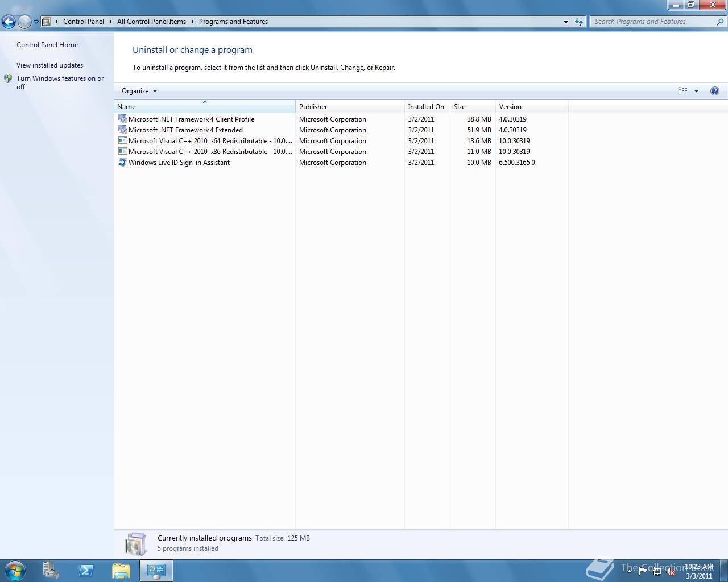Sort by the Name column header
This screenshot has height=582, width=728.
[205, 106]
